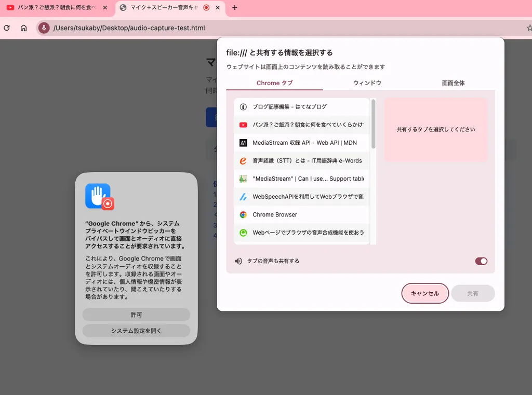Select the 音声認識（STT）とは e-Words entry
This screenshot has width=532, height=395.
point(301,161)
